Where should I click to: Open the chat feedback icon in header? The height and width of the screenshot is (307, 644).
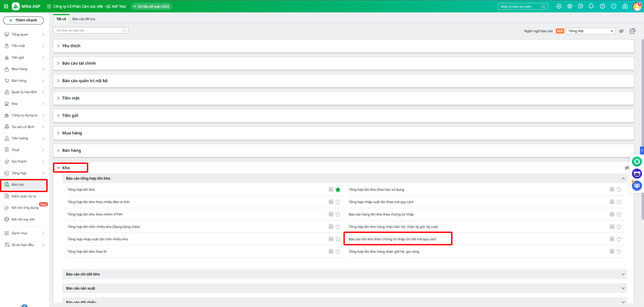[x=580, y=6]
